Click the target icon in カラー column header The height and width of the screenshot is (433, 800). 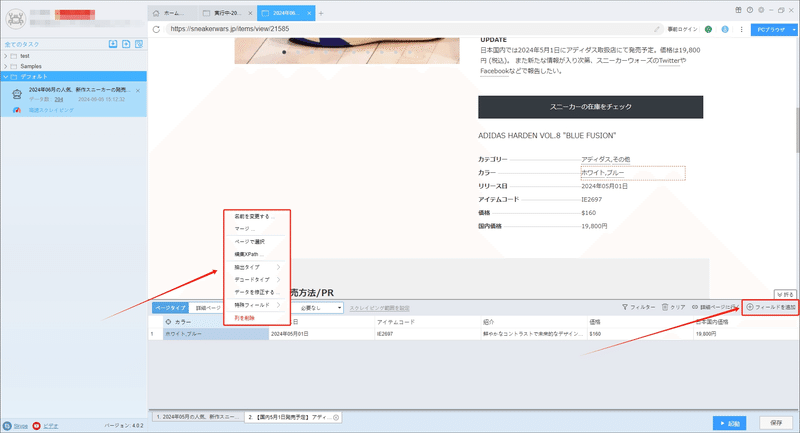click(168, 322)
